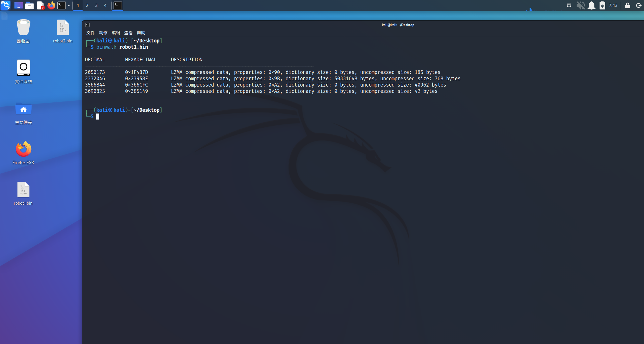Click the power manager battery icon

pyautogui.click(x=602, y=5)
